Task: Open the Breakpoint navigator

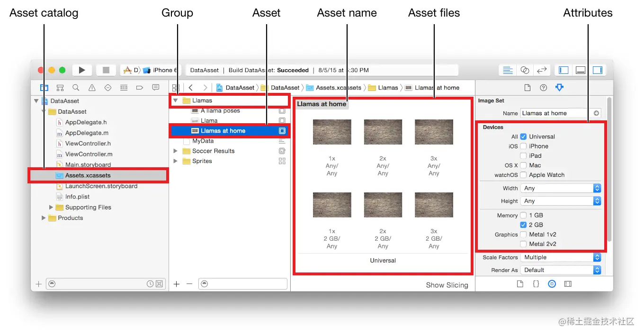Action: [x=140, y=88]
